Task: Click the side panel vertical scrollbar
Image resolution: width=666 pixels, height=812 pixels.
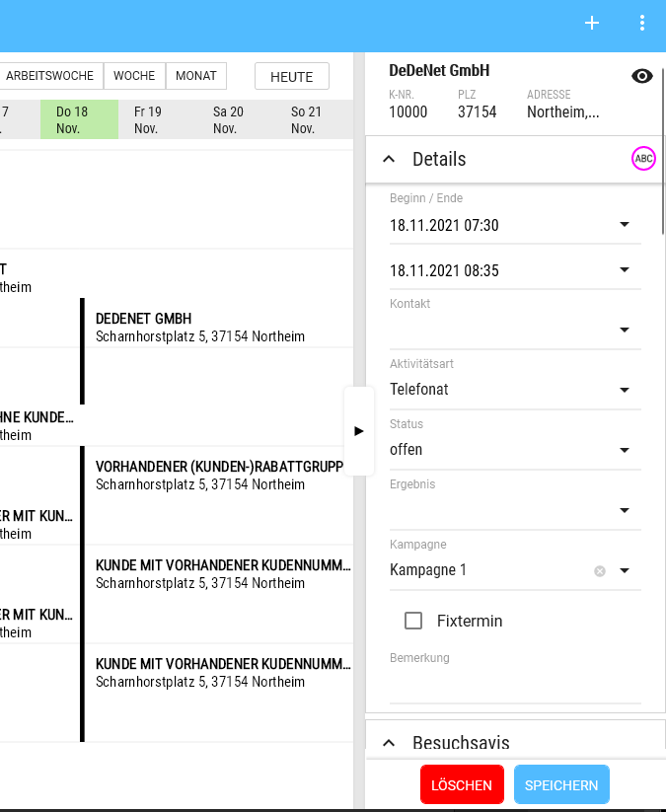Action: (x=663, y=150)
